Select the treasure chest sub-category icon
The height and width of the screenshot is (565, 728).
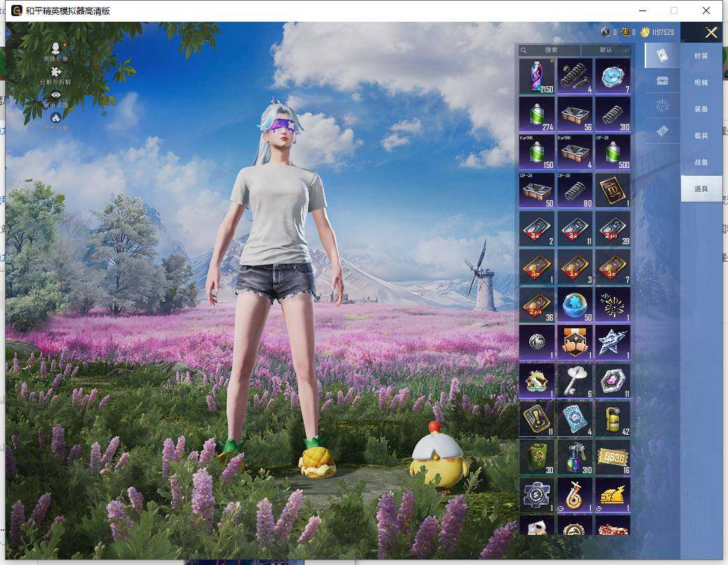662,81
